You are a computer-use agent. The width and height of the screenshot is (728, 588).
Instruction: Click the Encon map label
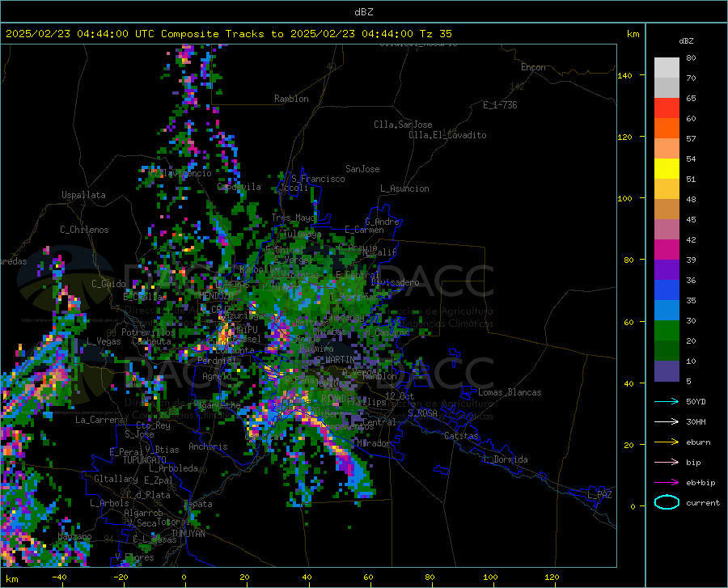point(533,67)
